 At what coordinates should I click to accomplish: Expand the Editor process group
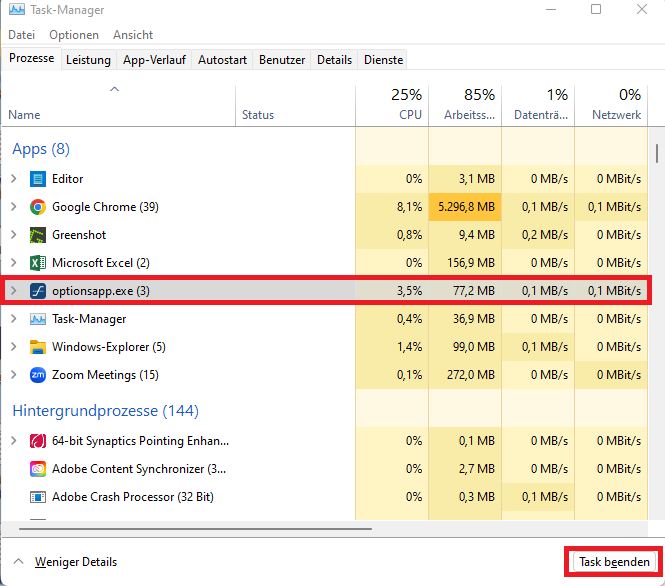tap(14, 179)
